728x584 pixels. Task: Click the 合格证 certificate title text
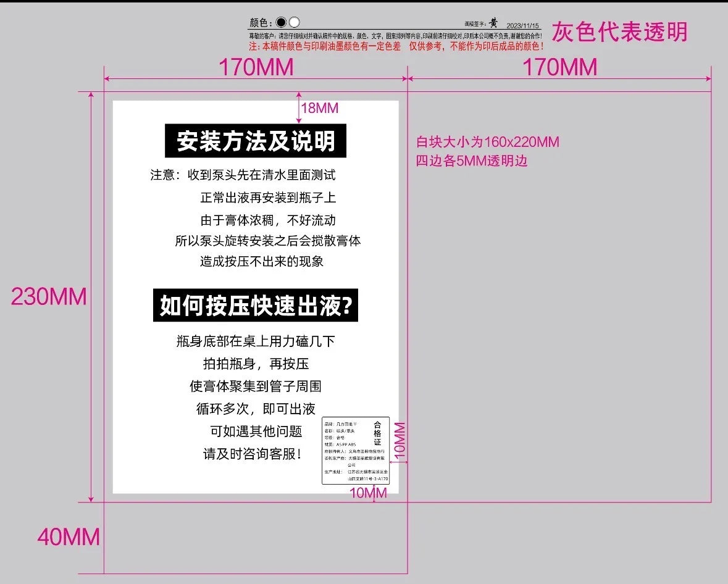[377, 433]
